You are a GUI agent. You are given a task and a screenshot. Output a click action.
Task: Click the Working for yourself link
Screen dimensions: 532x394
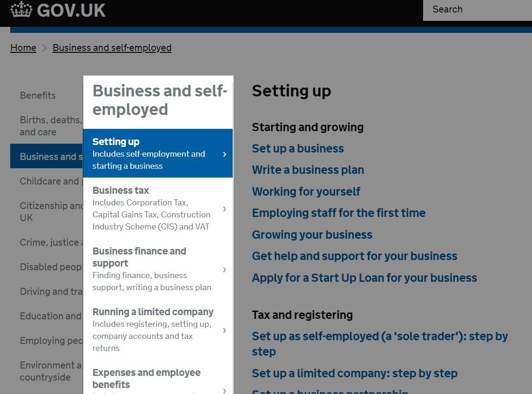(306, 191)
